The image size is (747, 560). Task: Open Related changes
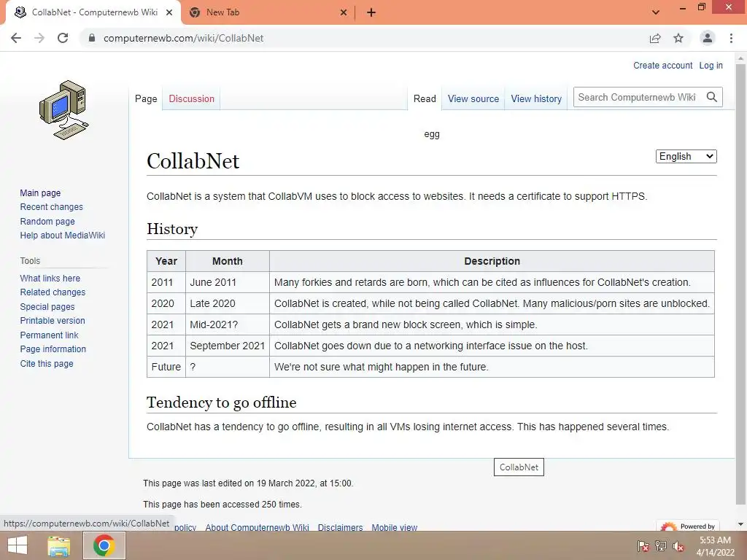53,292
